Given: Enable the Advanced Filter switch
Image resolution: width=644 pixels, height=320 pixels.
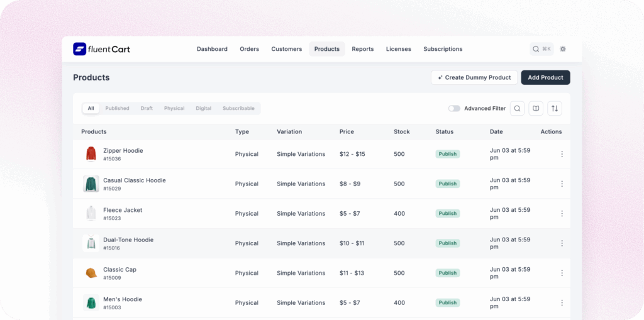Looking at the screenshot, I should point(454,108).
